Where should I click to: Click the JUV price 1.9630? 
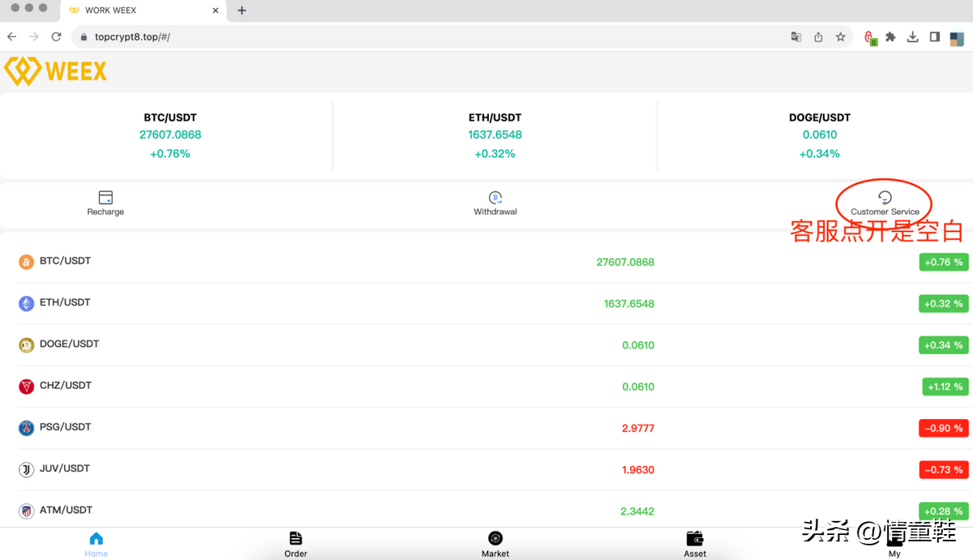point(637,470)
